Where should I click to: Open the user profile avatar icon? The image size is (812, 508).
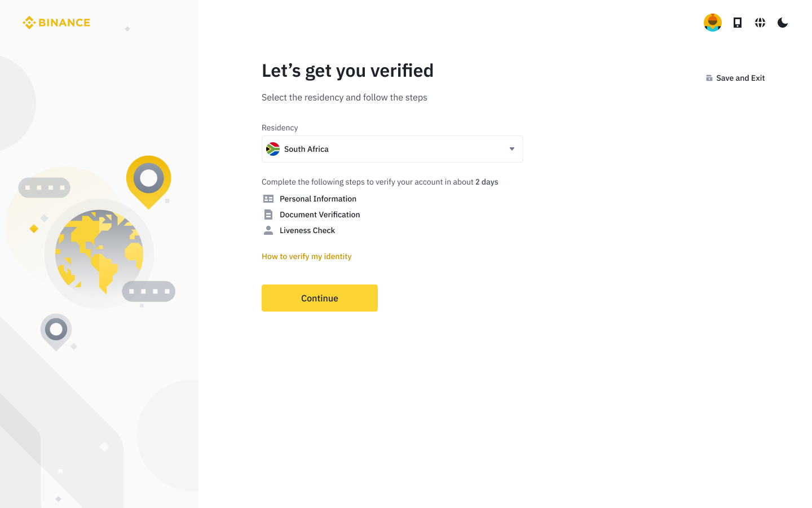pos(712,22)
